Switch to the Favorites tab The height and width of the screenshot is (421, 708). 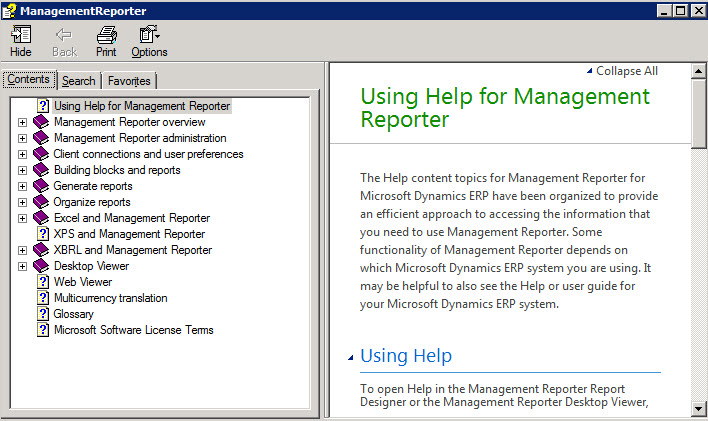[129, 81]
